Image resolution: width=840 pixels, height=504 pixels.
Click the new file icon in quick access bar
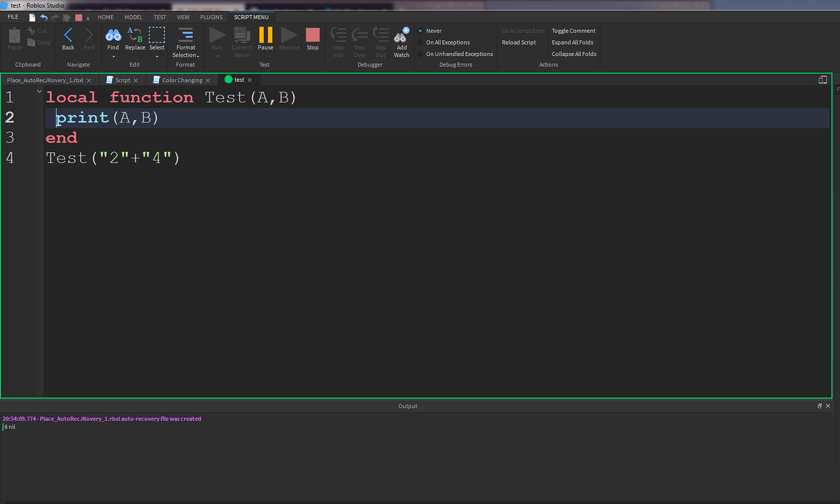(32, 18)
